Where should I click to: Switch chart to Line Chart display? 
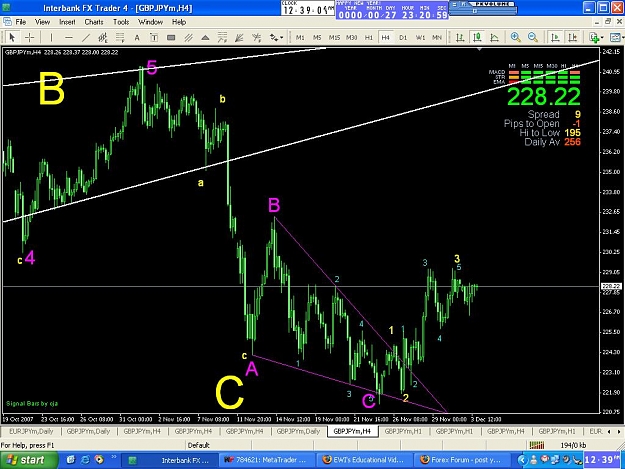click(x=494, y=37)
